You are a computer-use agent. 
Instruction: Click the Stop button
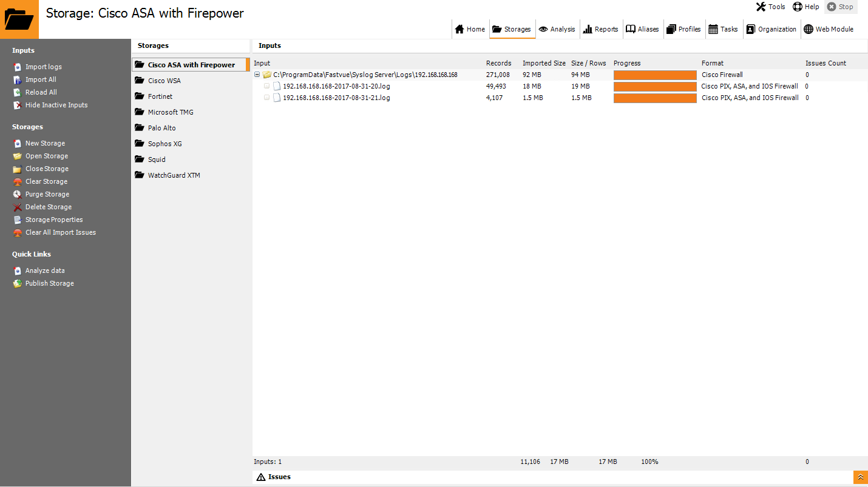pos(840,7)
